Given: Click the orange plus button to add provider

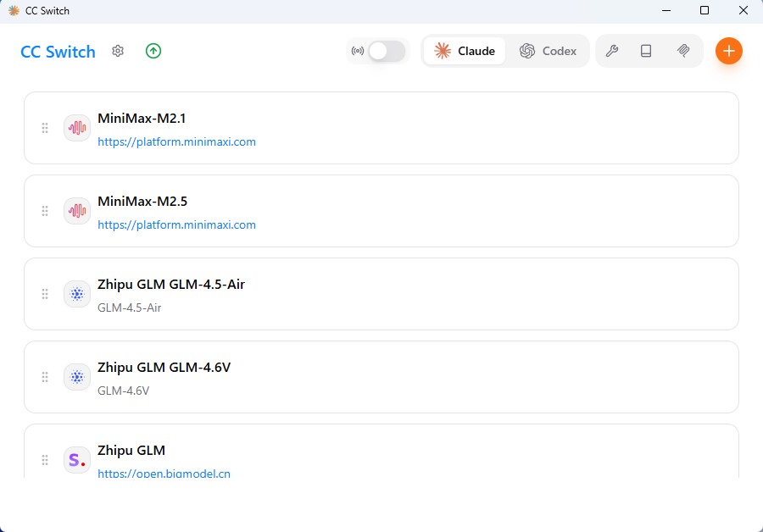Looking at the screenshot, I should pyautogui.click(x=728, y=51).
